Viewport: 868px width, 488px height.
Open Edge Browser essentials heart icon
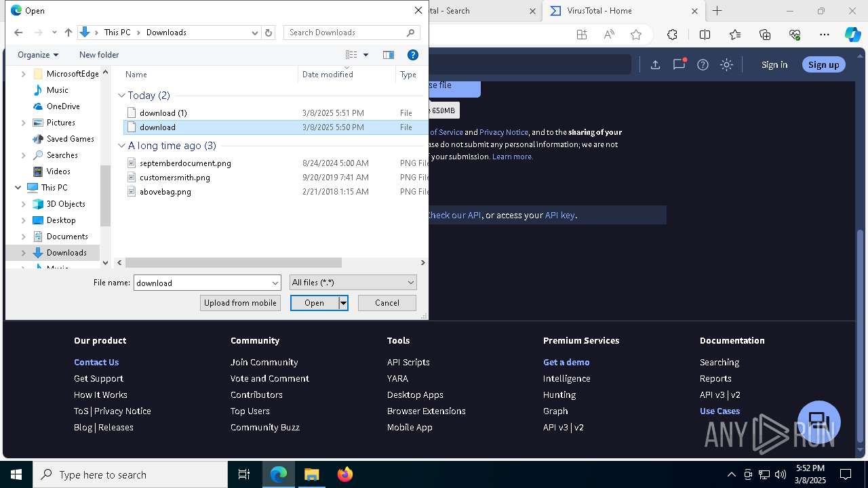click(795, 35)
